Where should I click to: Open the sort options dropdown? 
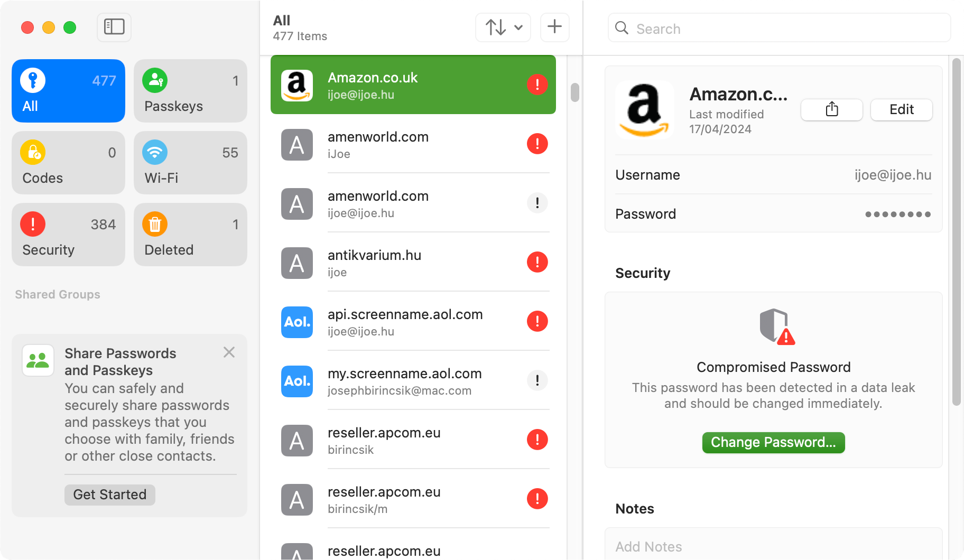[503, 27]
